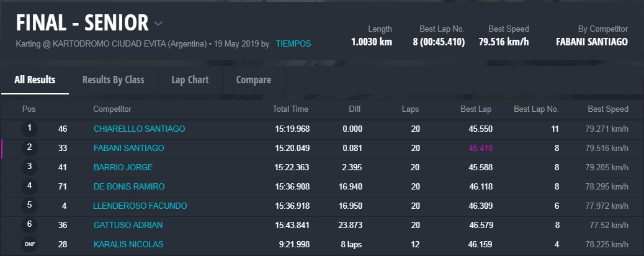Open competitor CHIARELLLO SANTIAGO
The width and height of the screenshot is (644, 256).
point(139,129)
